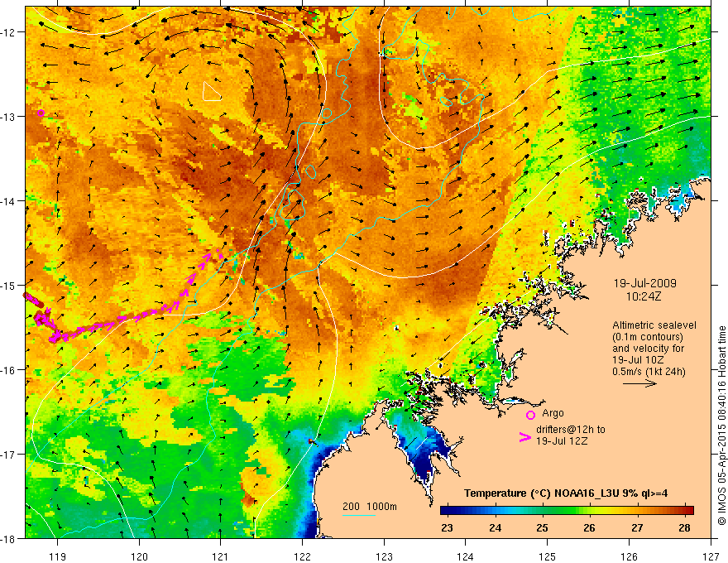Click the 'Altimetric sealevel' label
The image size is (728, 563).
[x=654, y=325]
